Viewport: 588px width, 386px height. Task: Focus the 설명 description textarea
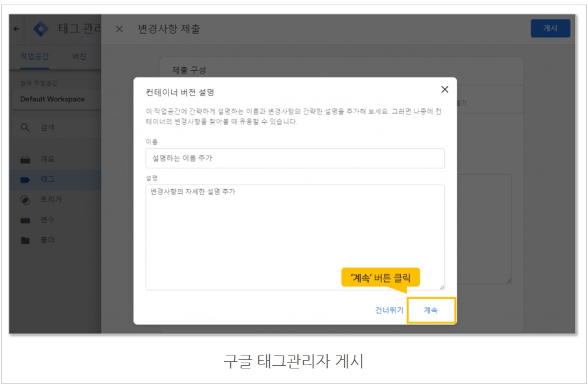click(295, 237)
